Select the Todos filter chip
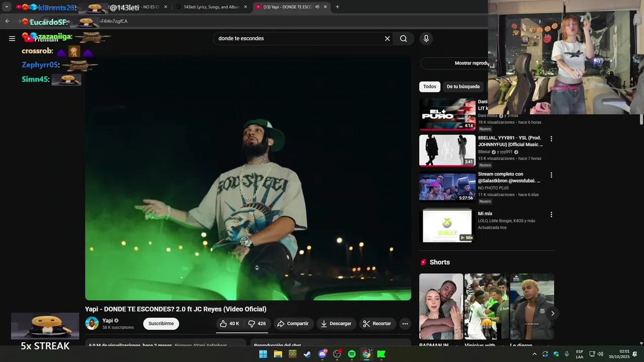Viewport: 644px width, 362px height. [430, 86]
